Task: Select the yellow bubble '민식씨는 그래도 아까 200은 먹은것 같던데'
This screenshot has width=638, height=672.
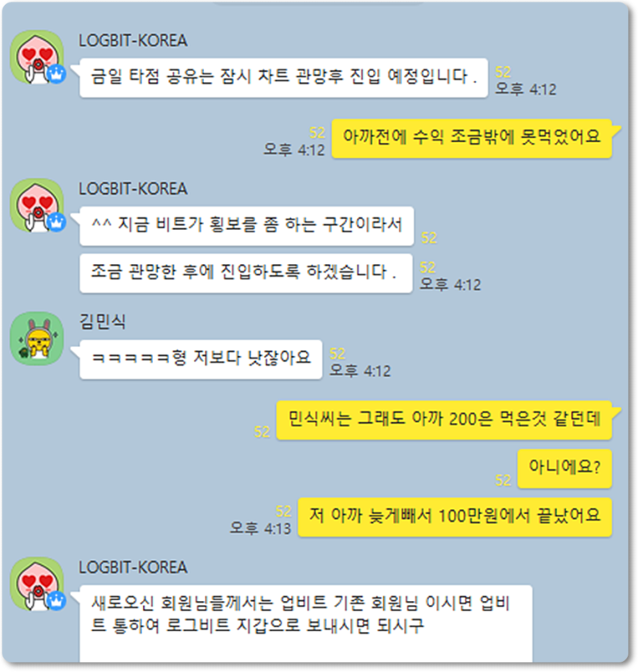Action: click(x=444, y=420)
